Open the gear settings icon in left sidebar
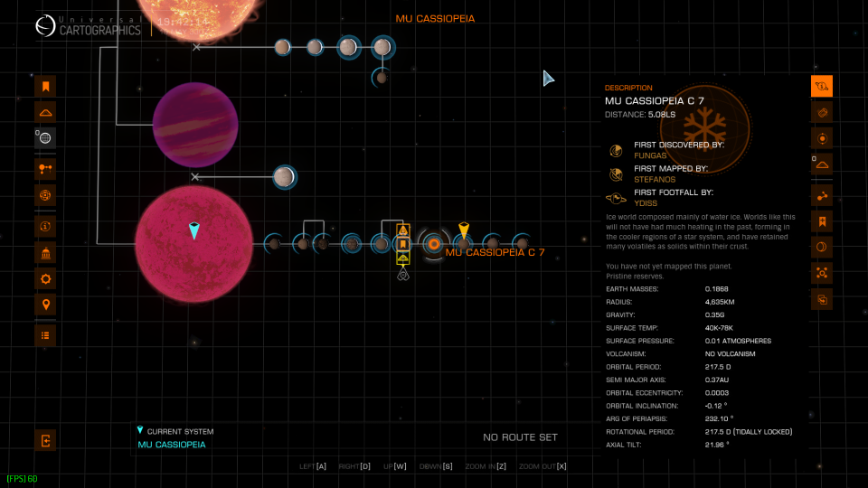This screenshot has height=488, width=868. [45, 279]
